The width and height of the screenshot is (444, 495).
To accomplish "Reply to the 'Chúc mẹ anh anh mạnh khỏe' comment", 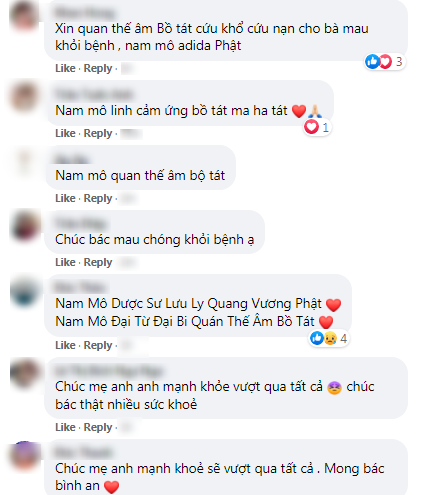I will point(98,427).
